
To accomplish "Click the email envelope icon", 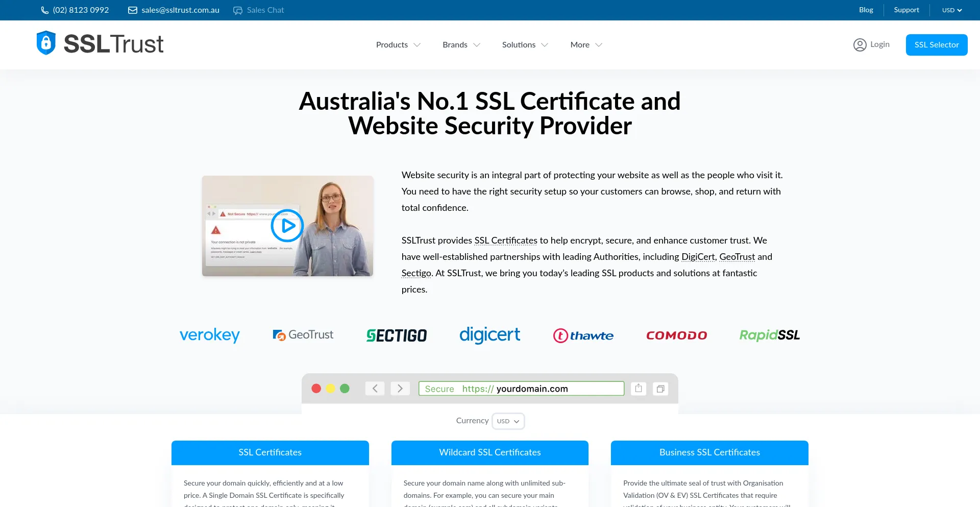I will coord(133,10).
